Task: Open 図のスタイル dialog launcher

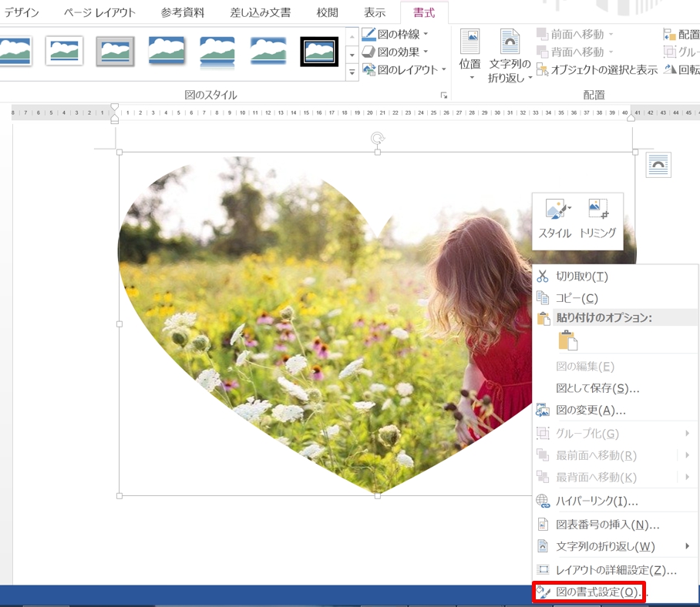Action: 444,95
